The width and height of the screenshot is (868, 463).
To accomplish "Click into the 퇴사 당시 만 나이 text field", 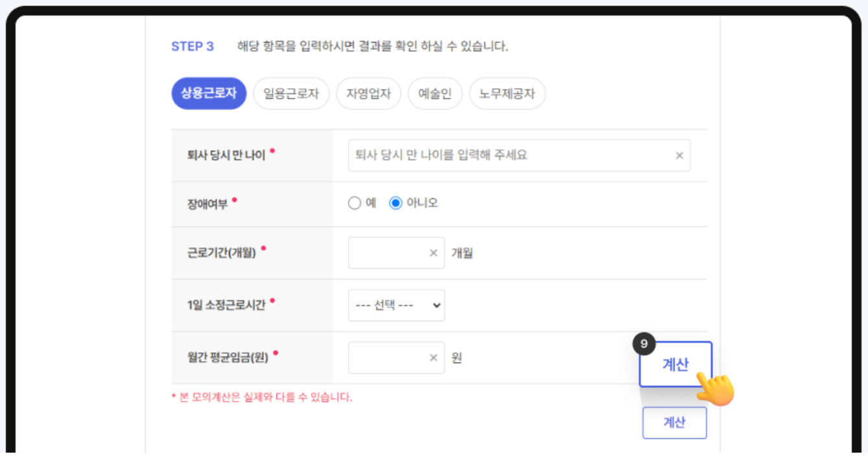I will (x=506, y=155).
